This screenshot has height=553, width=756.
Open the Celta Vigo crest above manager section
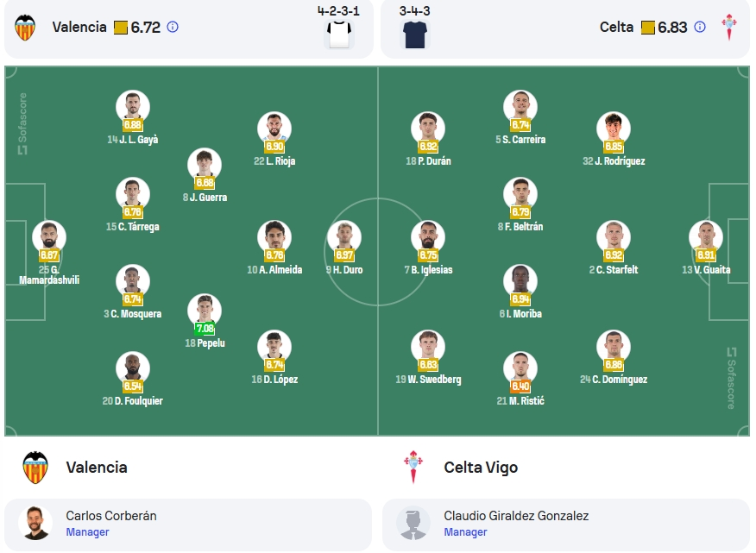(x=413, y=467)
